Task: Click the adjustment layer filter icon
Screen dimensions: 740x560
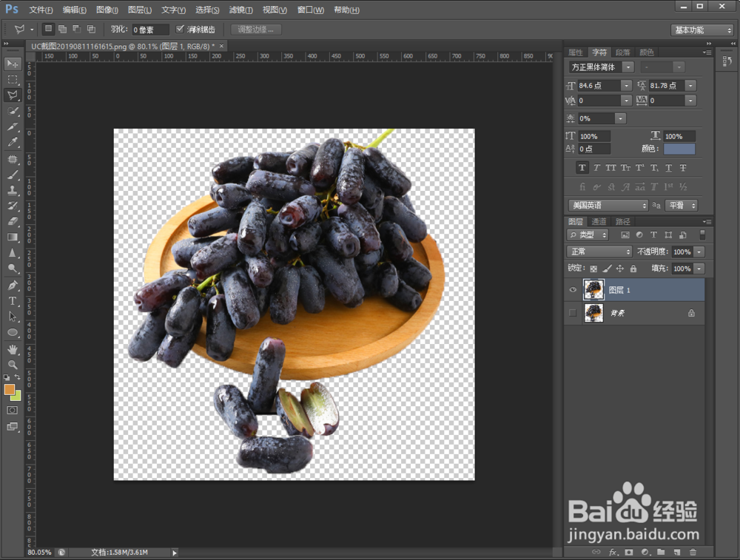Action: (x=639, y=235)
